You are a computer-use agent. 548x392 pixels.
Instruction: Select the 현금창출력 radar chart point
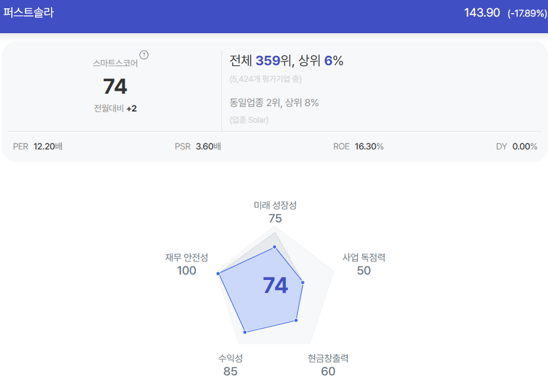point(296,320)
